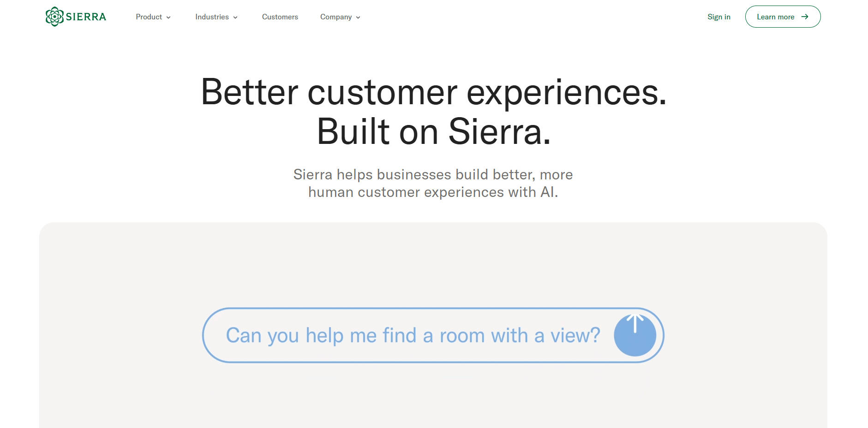
Task: Click the Company navigation label
Action: click(336, 17)
